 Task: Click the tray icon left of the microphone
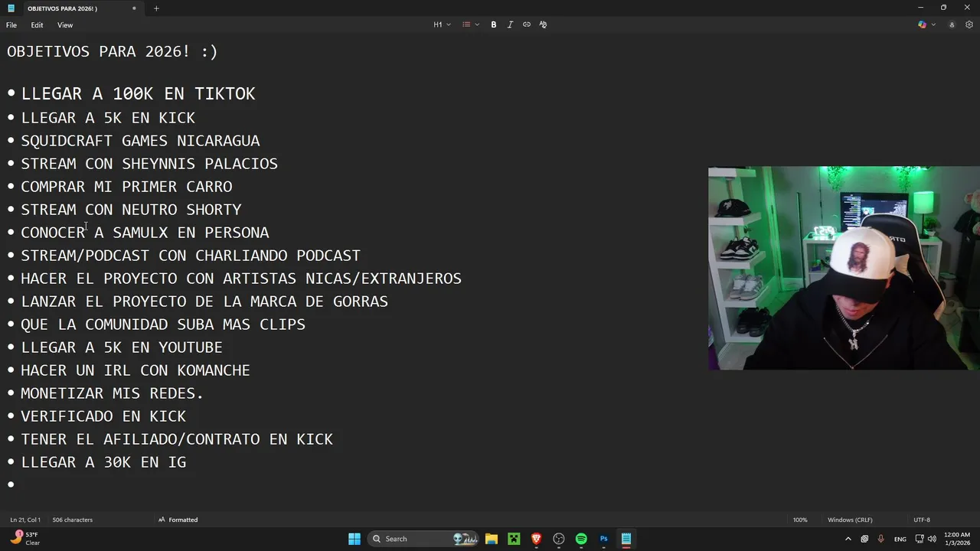[864, 539]
